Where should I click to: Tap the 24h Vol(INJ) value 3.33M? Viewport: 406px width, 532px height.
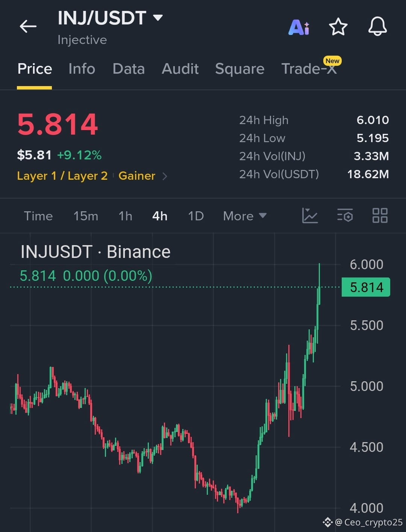pyautogui.click(x=371, y=156)
